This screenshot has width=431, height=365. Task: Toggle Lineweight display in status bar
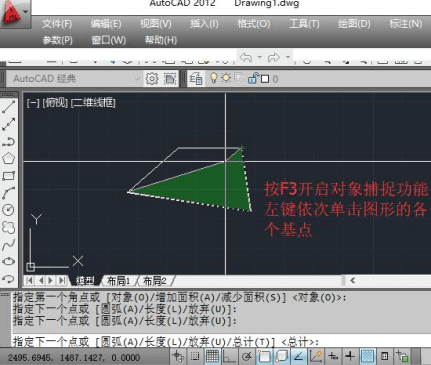pos(350,357)
